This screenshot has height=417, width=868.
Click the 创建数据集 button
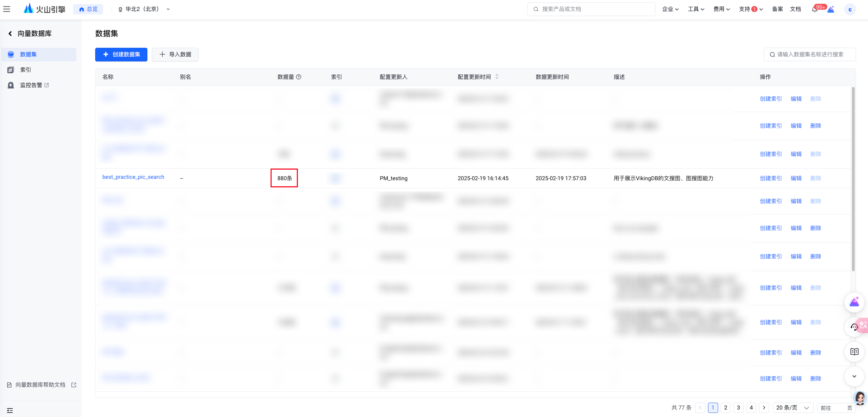pyautogui.click(x=121, y=55)
